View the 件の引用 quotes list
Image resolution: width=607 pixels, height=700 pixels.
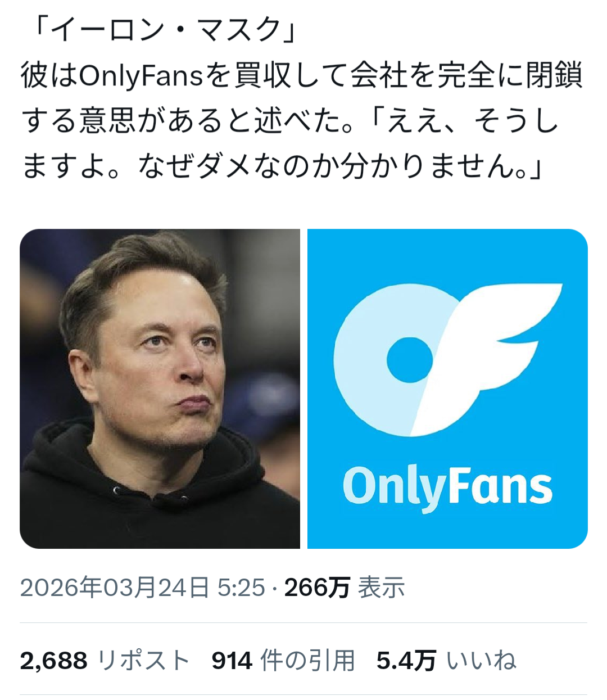[308, 661]
